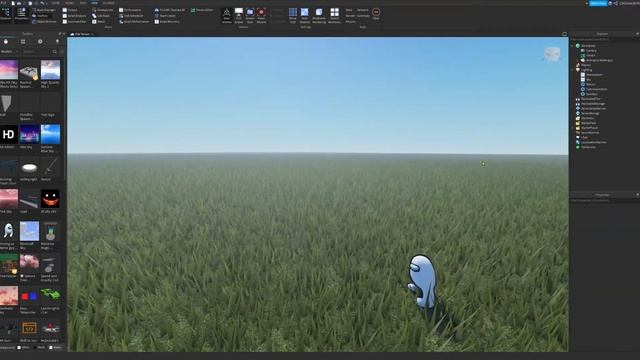Screen dimensions: 640x360
Task: Switch to the View ribbon tab
Action: [x=95, y=3]
